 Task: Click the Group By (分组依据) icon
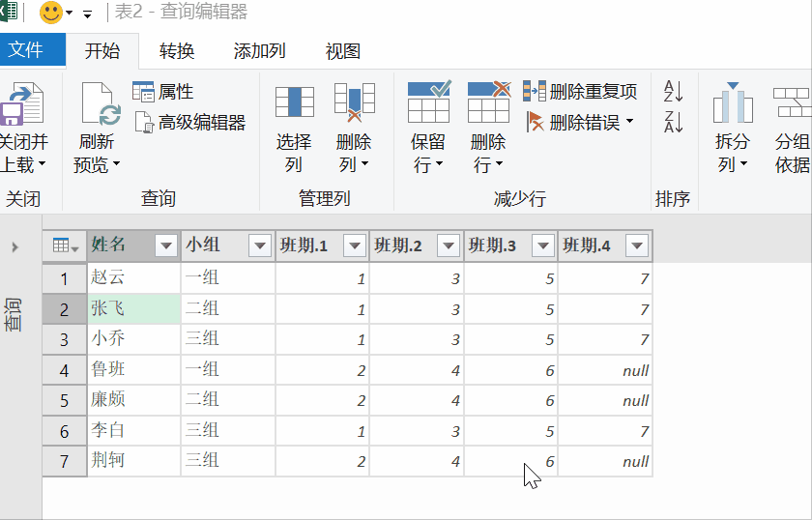793,102
